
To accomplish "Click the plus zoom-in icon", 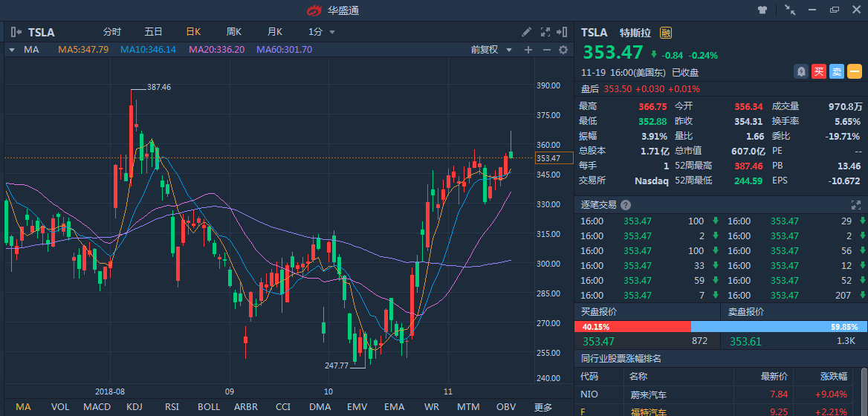I will pos(528,50).
